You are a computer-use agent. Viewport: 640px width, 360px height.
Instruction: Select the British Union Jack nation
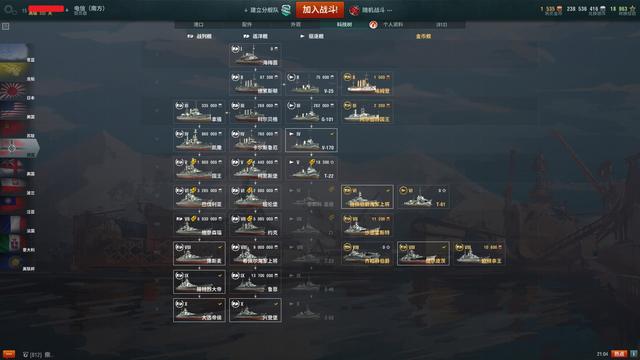click(13, 167)
